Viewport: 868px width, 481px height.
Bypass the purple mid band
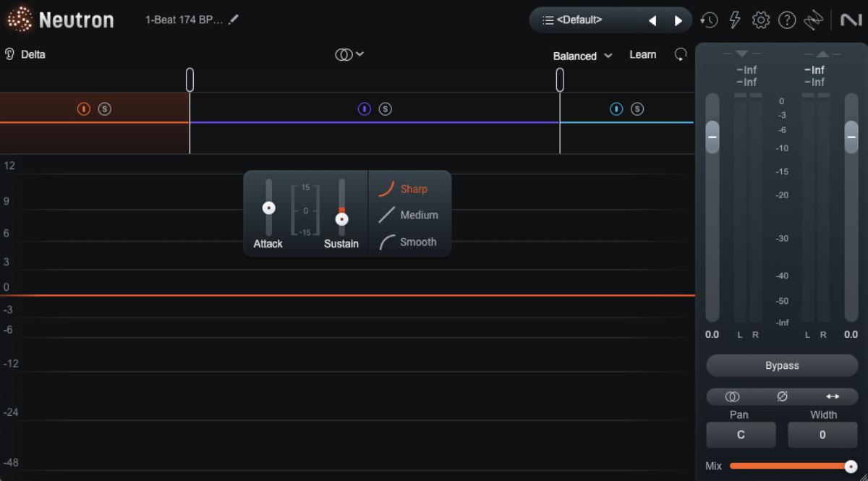tap(365, 109)
